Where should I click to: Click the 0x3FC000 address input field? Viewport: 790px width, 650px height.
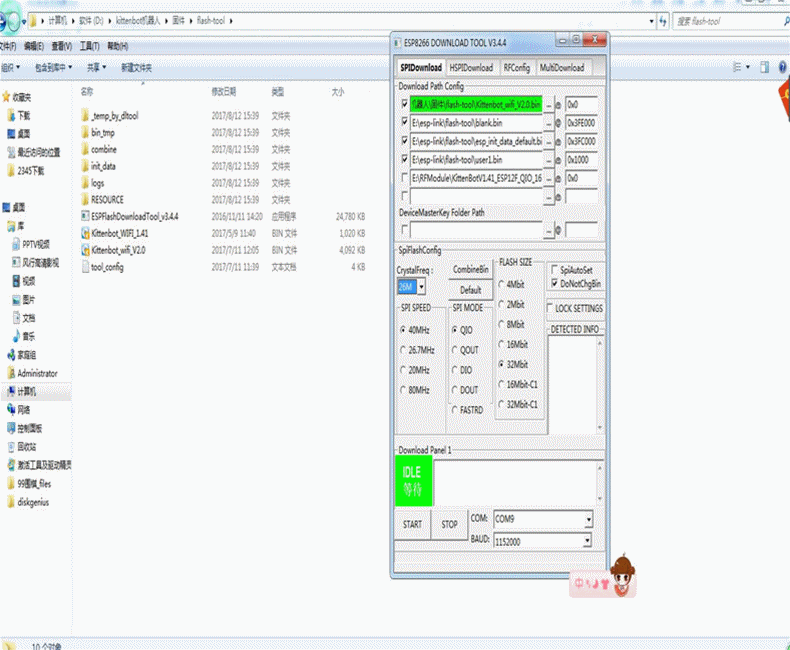(x=581, y=141)
